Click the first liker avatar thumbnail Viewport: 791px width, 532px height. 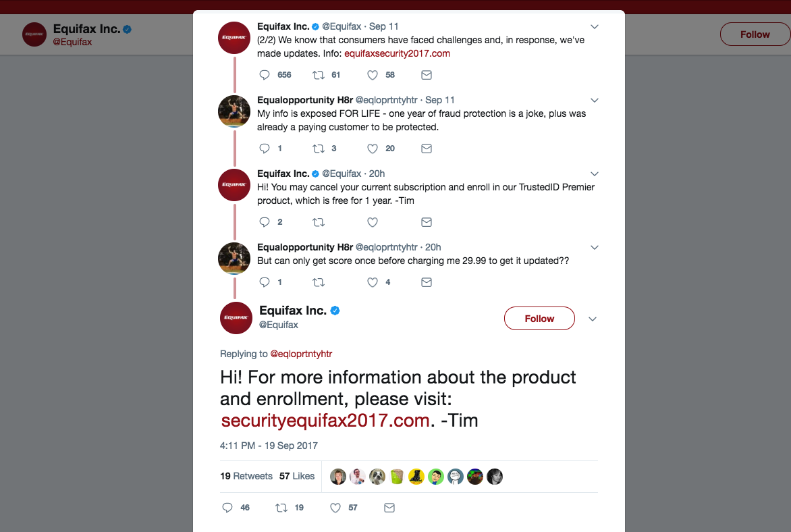[338, 477]
